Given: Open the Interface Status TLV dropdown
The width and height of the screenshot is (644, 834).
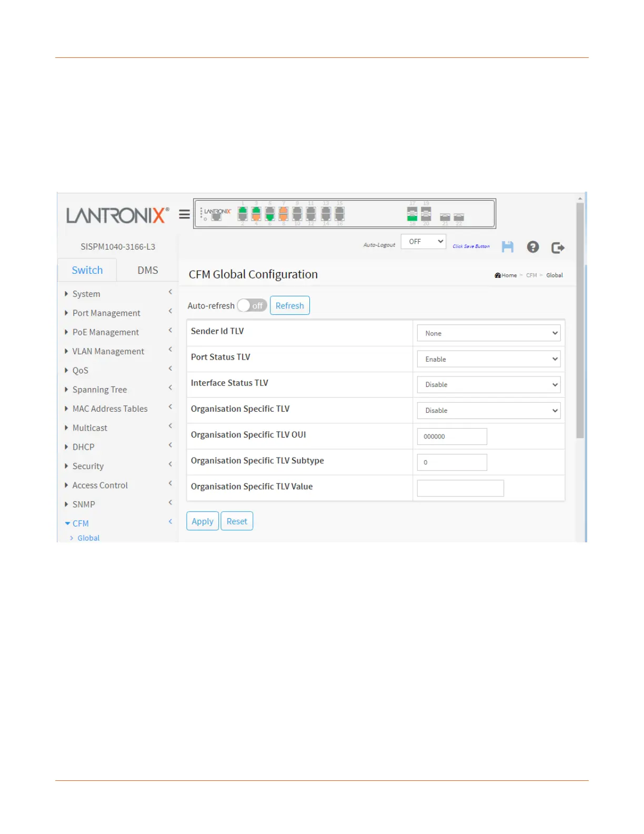Looking at the screenshot, I should pos(489,384).
